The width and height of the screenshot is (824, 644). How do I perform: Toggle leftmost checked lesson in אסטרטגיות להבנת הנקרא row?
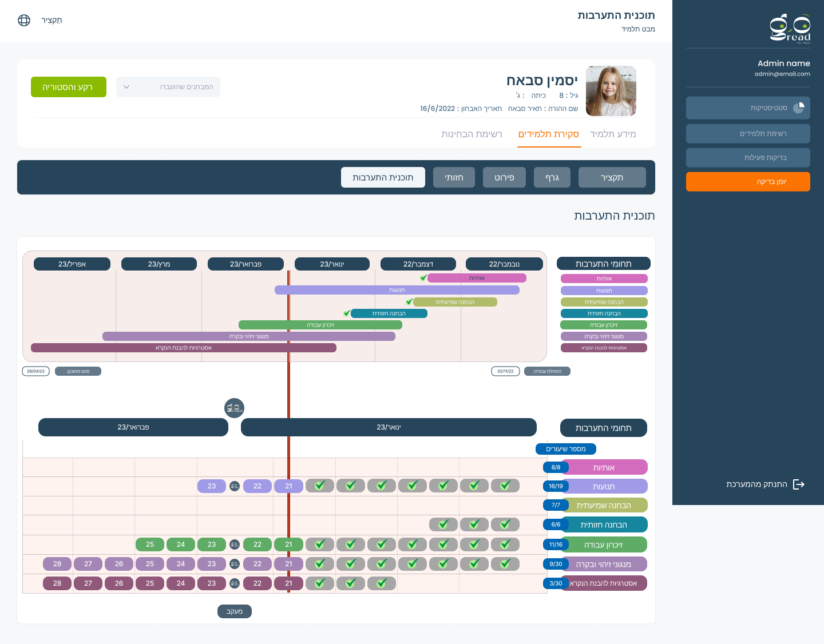(320, 583)
